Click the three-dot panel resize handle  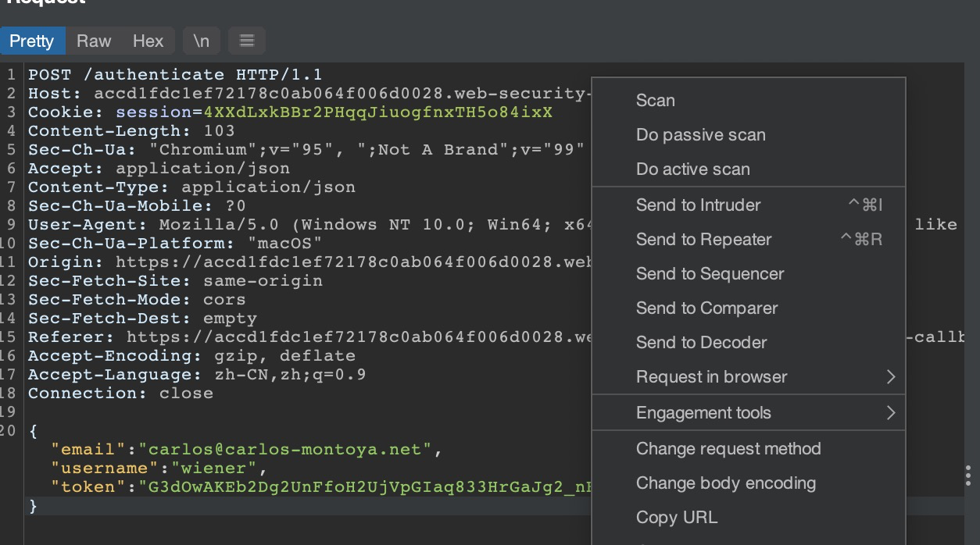pos(967,476)
